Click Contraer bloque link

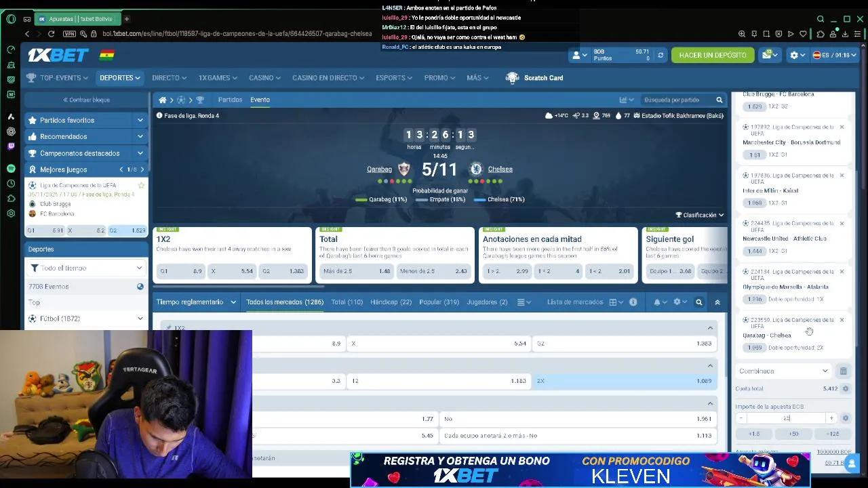86,100
